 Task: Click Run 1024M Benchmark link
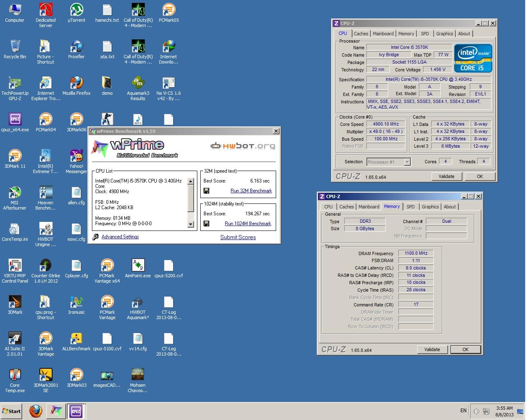coord(248,224)
